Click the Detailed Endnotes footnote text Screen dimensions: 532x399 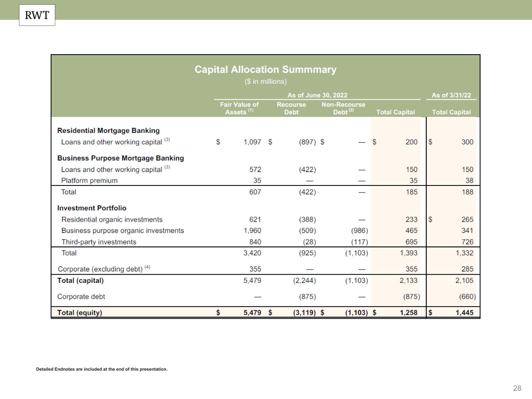point(102,369)
